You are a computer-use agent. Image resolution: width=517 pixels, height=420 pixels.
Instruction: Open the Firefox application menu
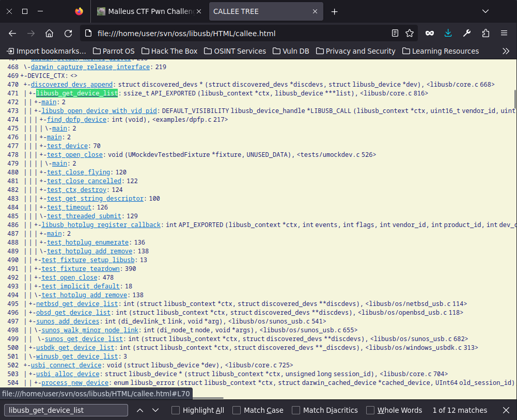pos(504,33)
